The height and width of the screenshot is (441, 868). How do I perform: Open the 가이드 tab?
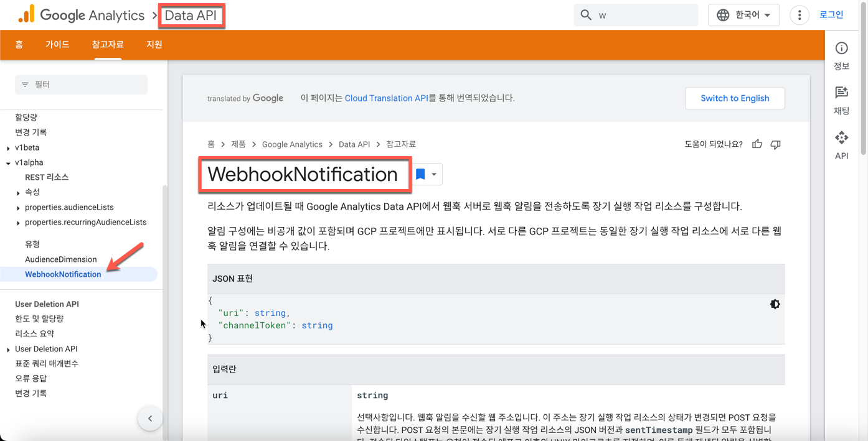click(57, 45)
